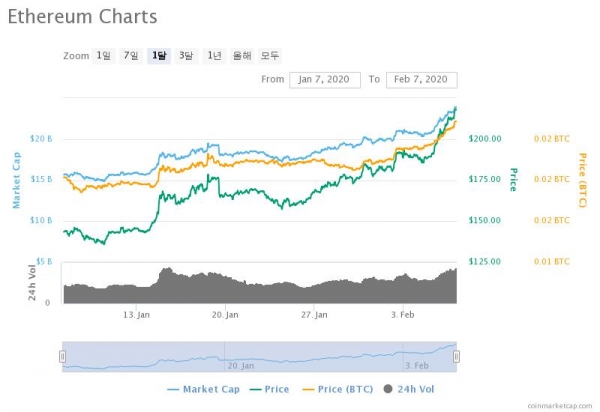Toggle the Price legend series

(x=269, y=389)
